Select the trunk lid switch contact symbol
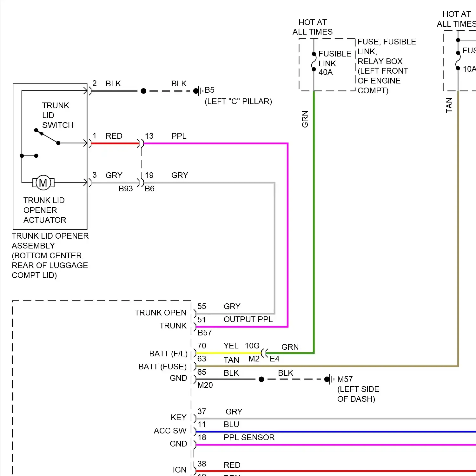This screenshot has height=476, width=476. pos(47,137)
